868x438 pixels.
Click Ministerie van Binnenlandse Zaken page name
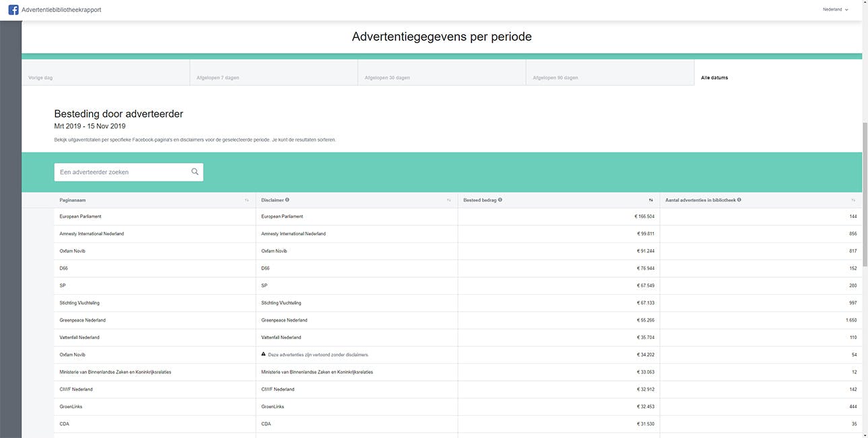pyautogui.click(x=115, y=372)
